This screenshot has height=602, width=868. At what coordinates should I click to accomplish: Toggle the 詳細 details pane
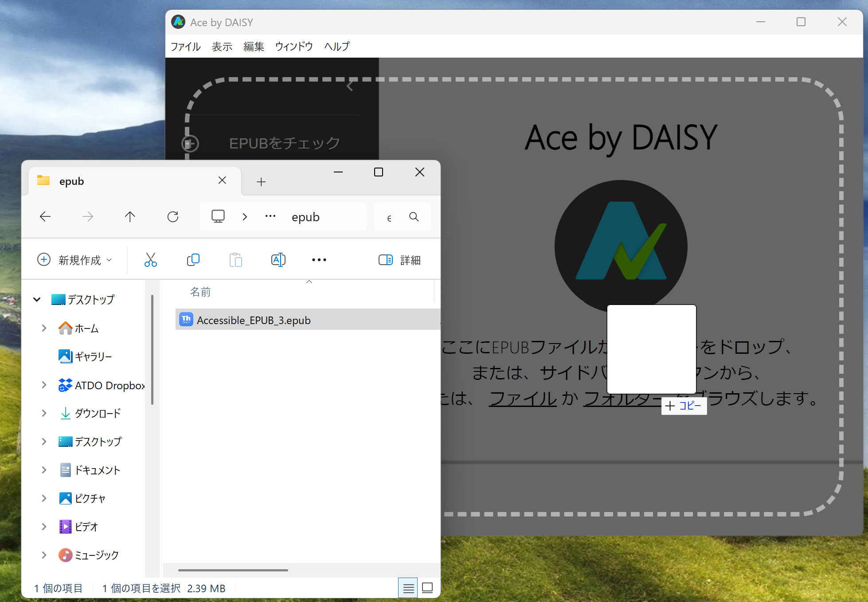400,260
